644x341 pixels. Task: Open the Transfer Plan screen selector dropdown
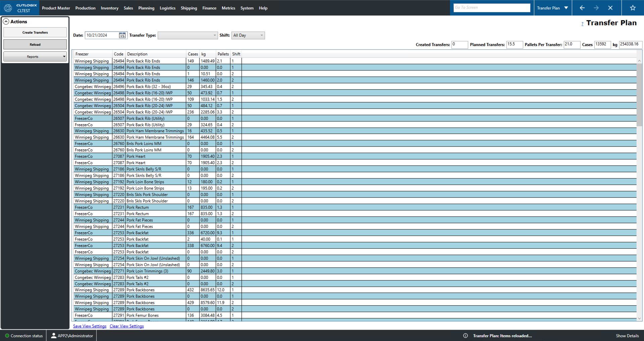tap(566, 8)
